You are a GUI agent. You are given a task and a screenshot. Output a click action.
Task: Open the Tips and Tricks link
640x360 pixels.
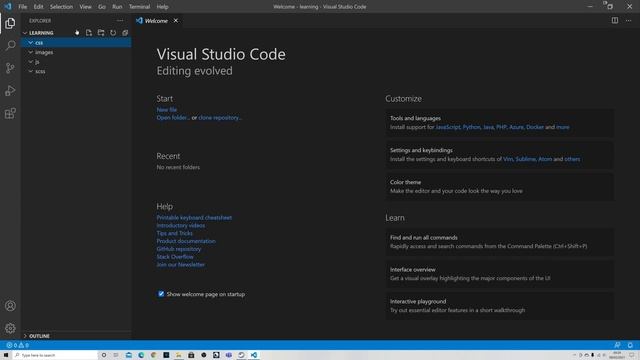click(x=175, y=233)
